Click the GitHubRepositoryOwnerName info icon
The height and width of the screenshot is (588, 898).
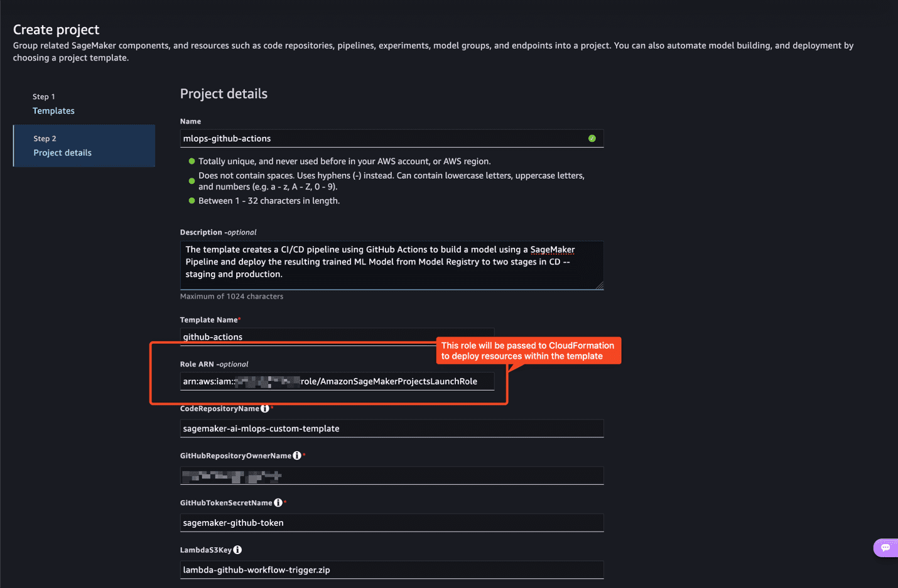[x=297, y=456]
